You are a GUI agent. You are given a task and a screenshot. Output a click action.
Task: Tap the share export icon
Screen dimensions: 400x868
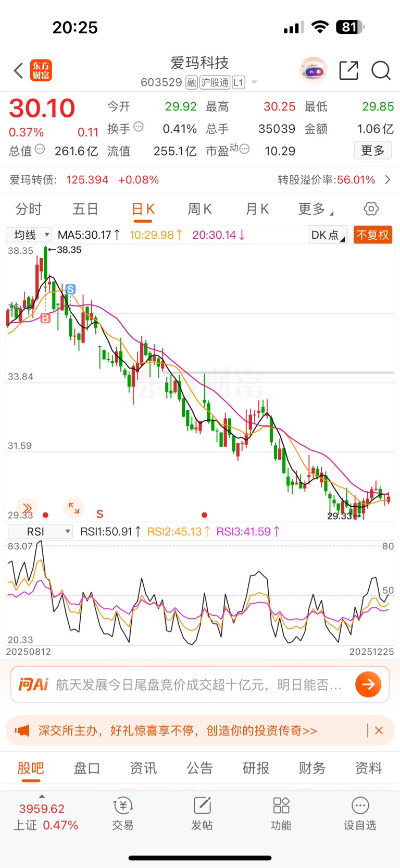coord(348,70)
